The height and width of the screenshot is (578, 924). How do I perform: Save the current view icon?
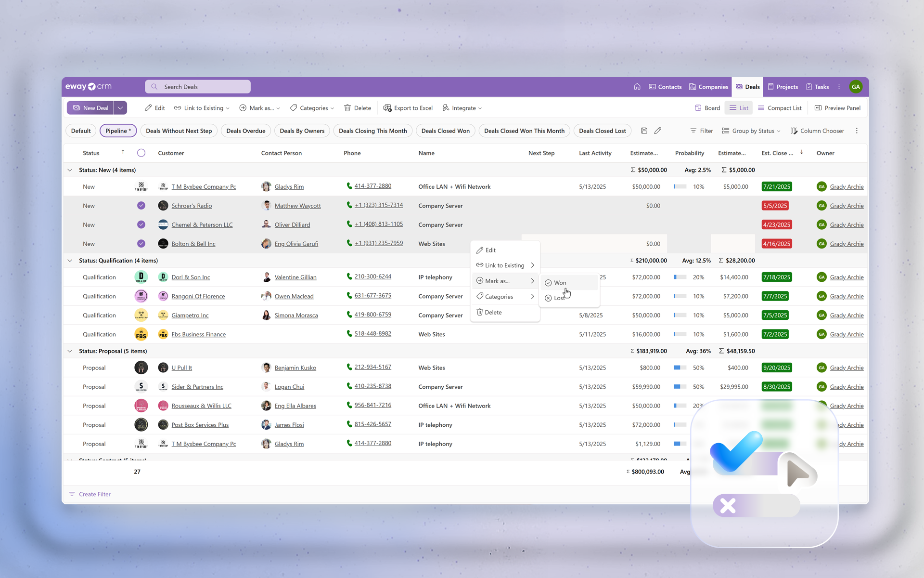coord(644,131)
